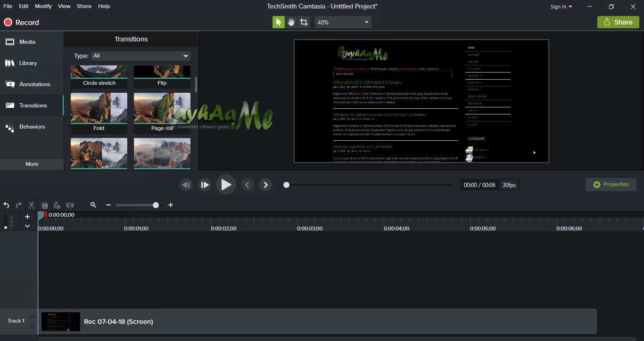The width and height of the screenshot is (644, 341).
Task: Click the 0:00:03;00 ruler mark
Action: [x=310, y=228]
